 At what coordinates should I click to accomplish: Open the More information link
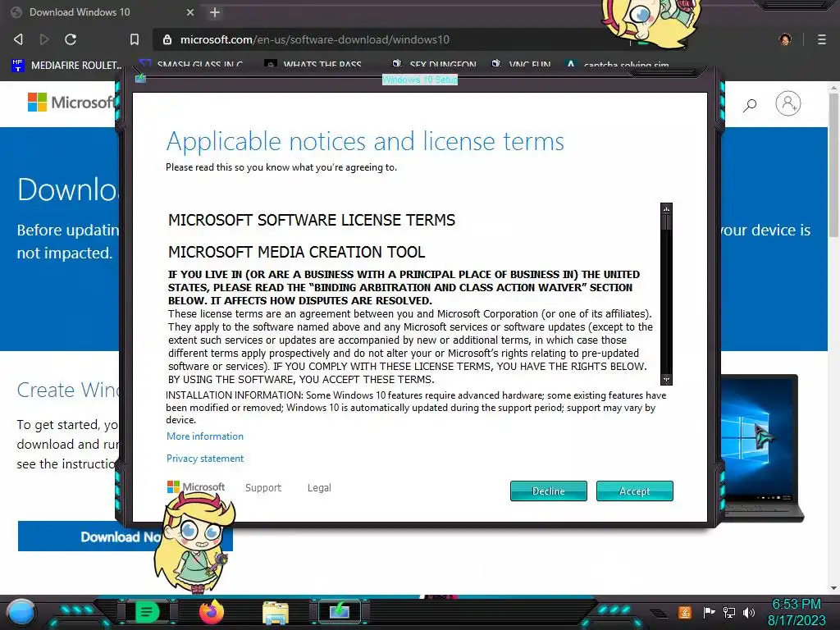(204, 436)
